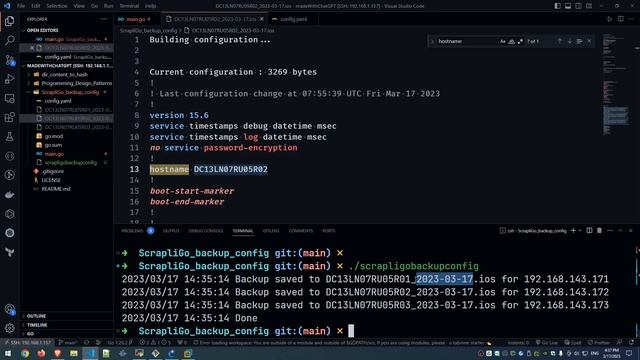Toggle Find in Selection
This screenshot has width=640, height=360.
[579, 41]
